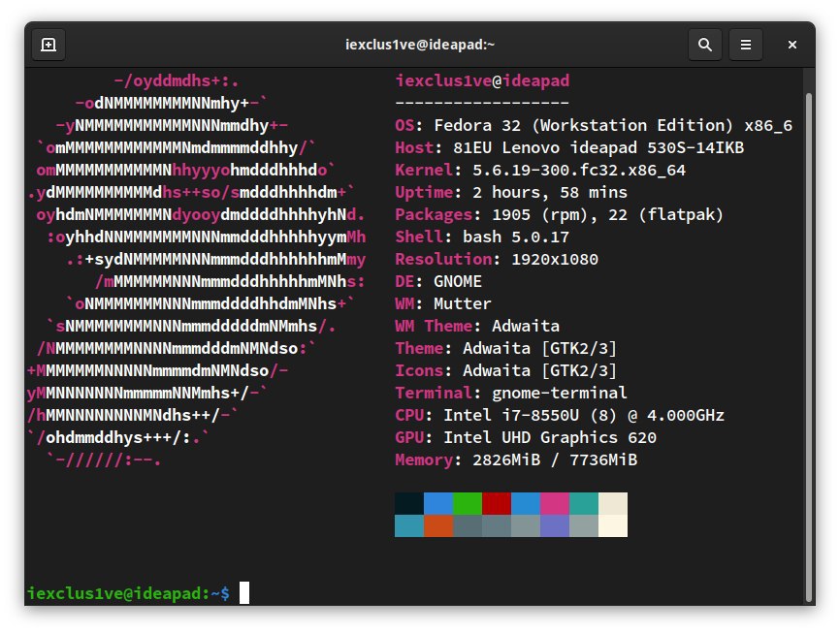Click the Icons line Adwaita [GTK2/3]
The image size is (840, 633).
point(506,370)
